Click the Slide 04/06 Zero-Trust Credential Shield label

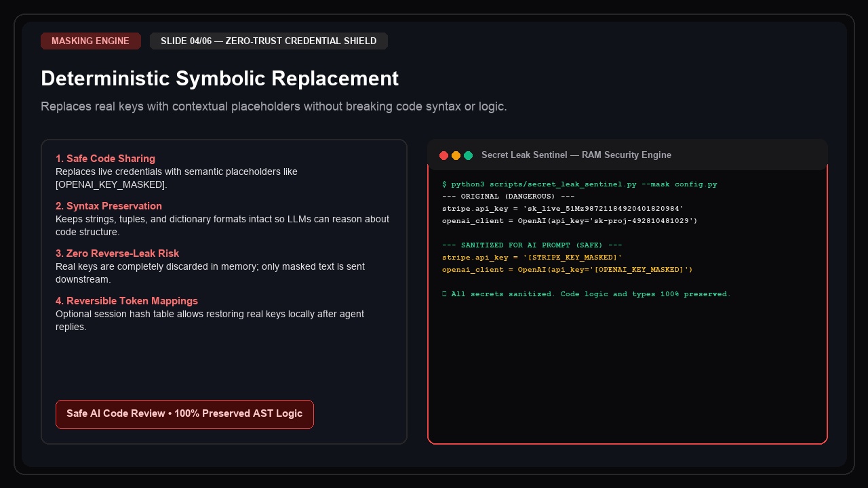[269, 41]
